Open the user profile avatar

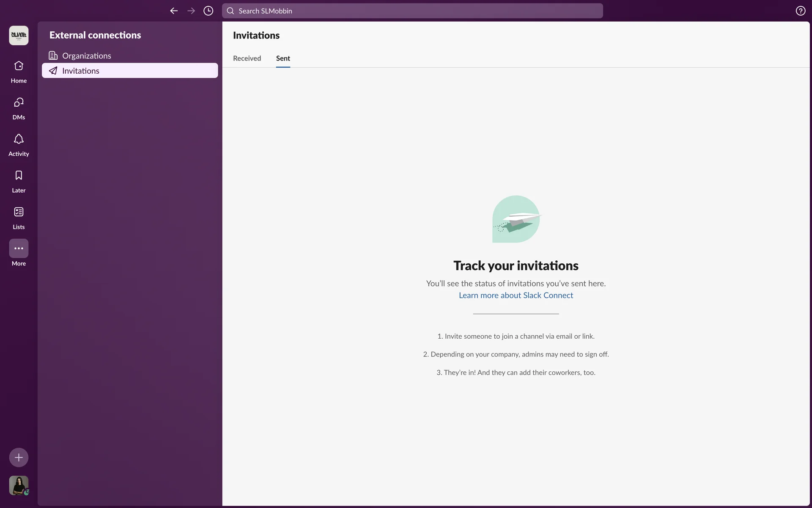(x=19, y=485)
